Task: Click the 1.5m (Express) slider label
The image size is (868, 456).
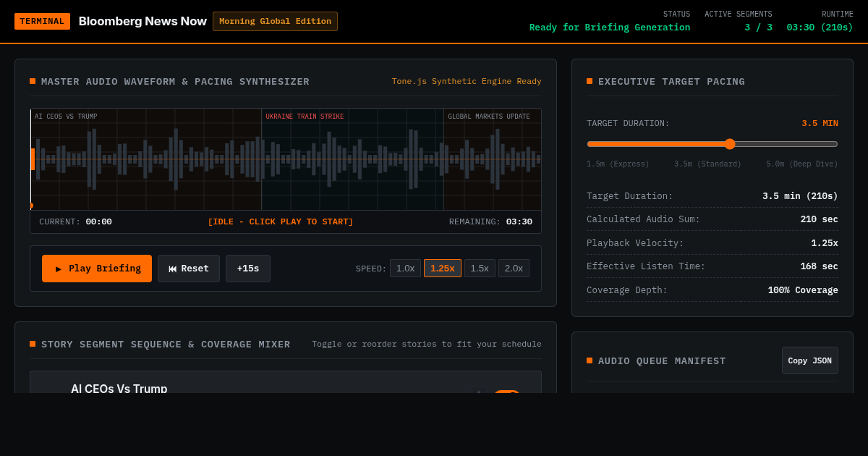Action: (618, 164)
